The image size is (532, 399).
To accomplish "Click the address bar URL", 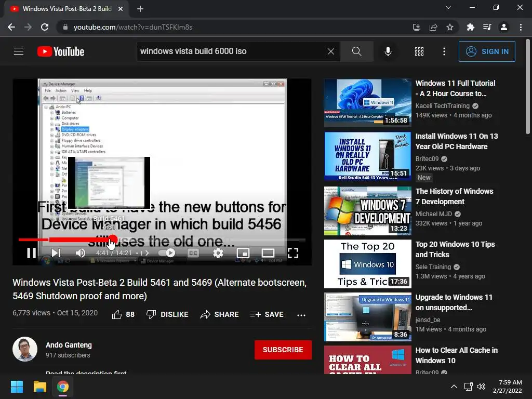I will coord(133,27).
